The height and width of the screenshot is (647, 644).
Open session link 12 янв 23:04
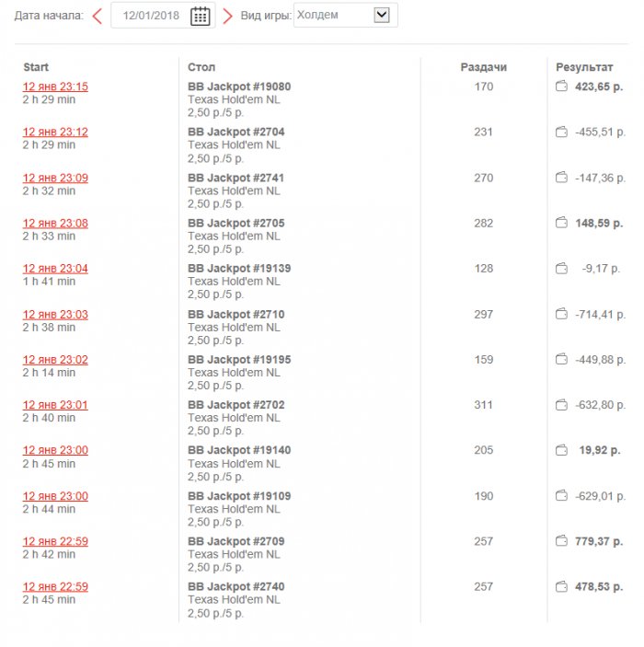click(x=55, y=269)
